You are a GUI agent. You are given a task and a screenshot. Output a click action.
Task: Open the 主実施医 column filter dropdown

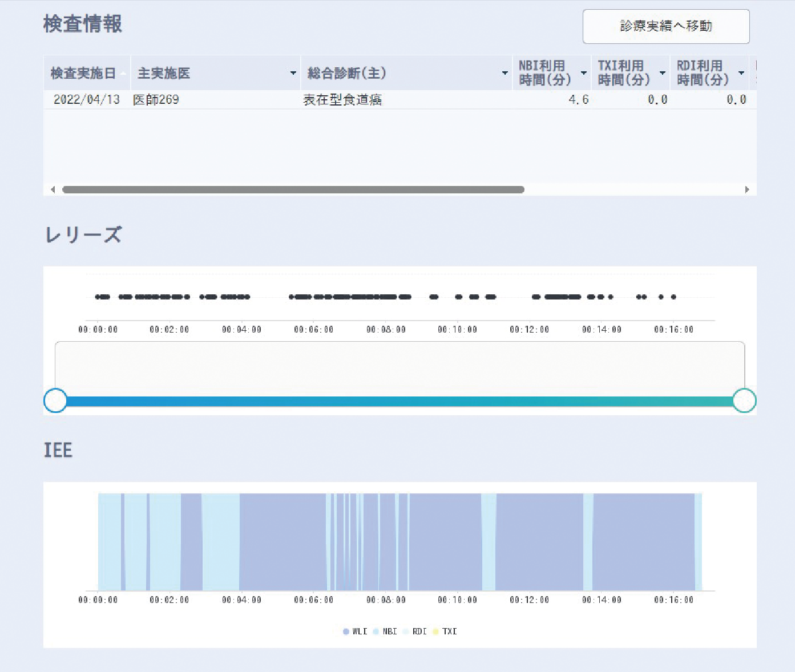click(293, 73)
